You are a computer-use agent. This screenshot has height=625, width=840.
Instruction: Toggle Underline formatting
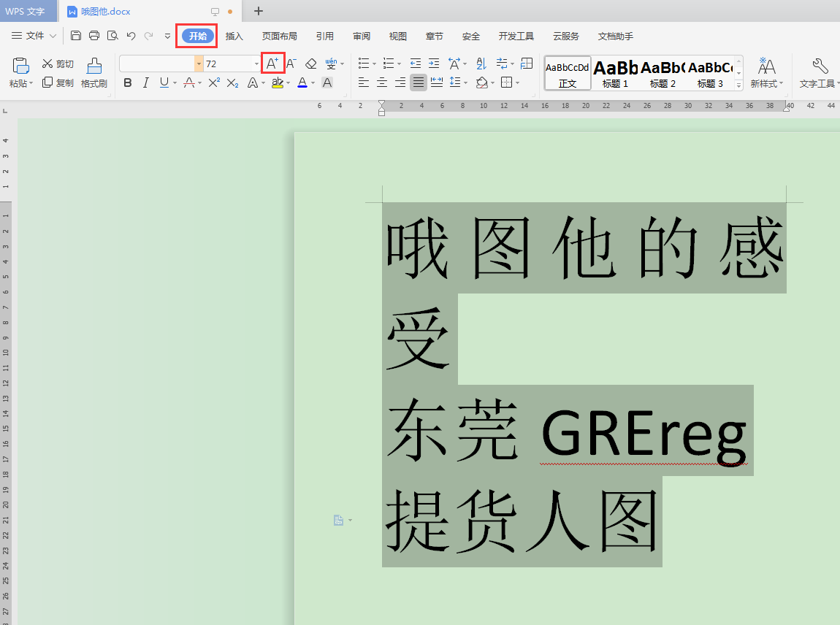point(164,83)
